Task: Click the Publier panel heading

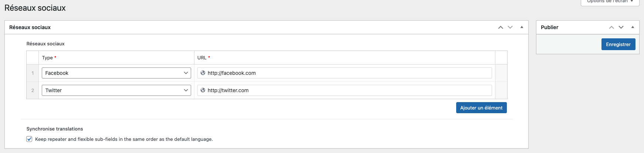Action: (549, 27)
